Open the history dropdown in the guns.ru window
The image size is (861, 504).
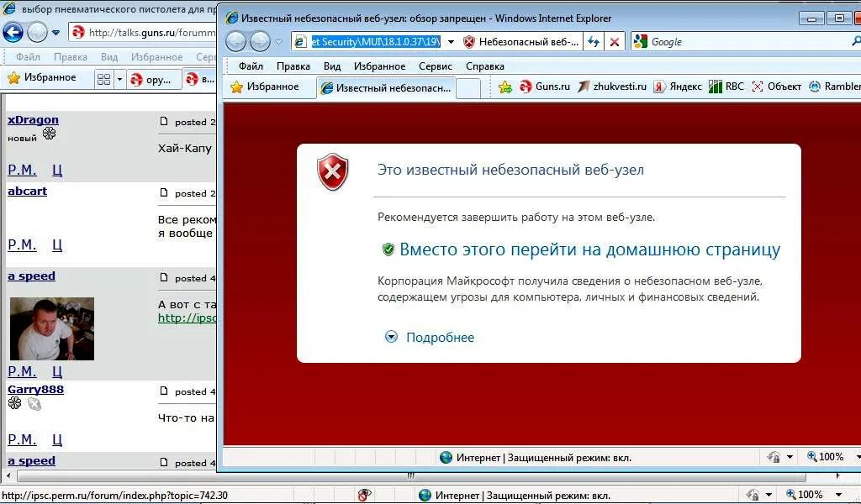(x=55, y=33)
